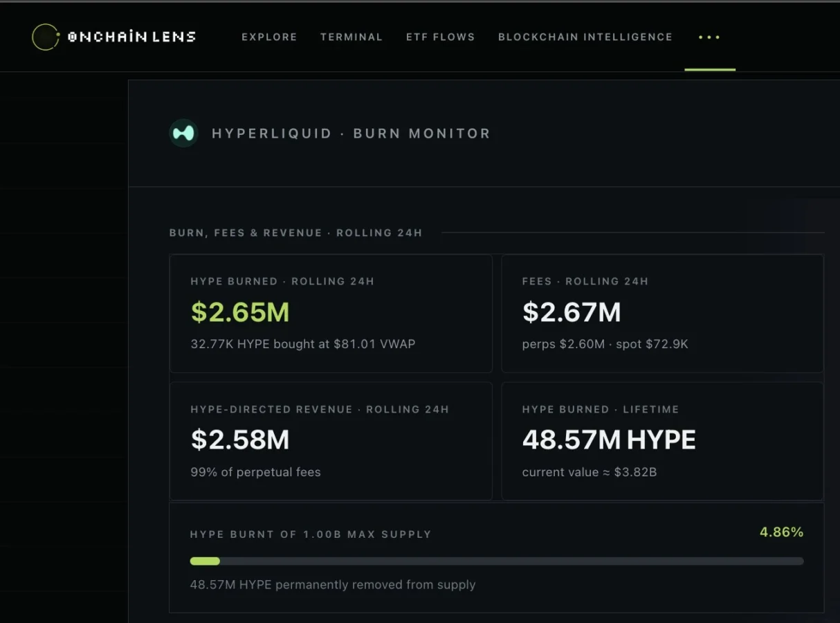Open the Explore navigation item
840x623 pixels.
click(269, 37)
